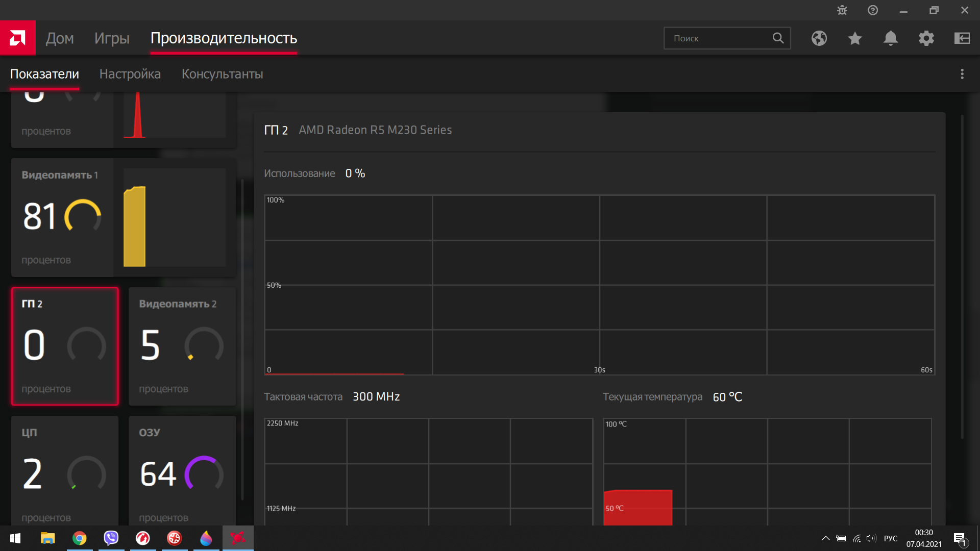Screen dimensions: 980x551
Task: Select the Производительность tab
Action: 224,38
